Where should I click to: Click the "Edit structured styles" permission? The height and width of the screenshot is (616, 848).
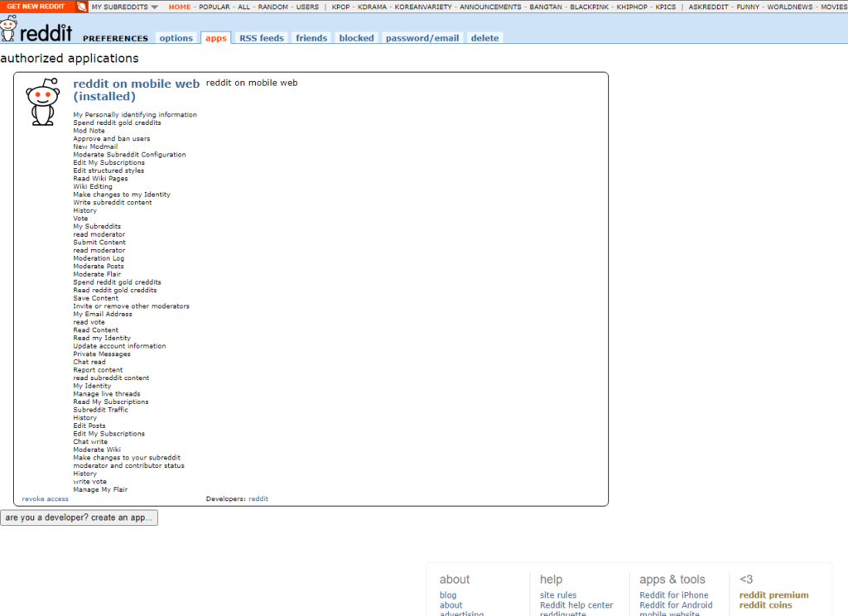(108, 171)
